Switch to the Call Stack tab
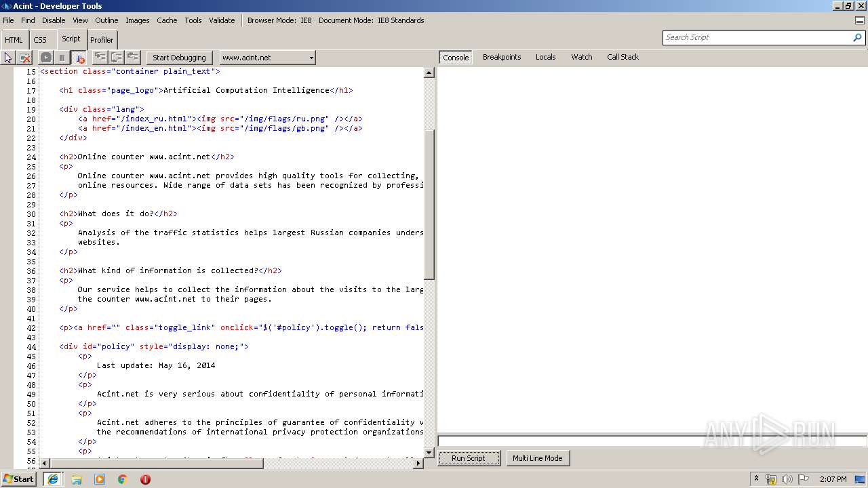Image resolution: width=868 pixels, height=488 pixels. point(623,57)
